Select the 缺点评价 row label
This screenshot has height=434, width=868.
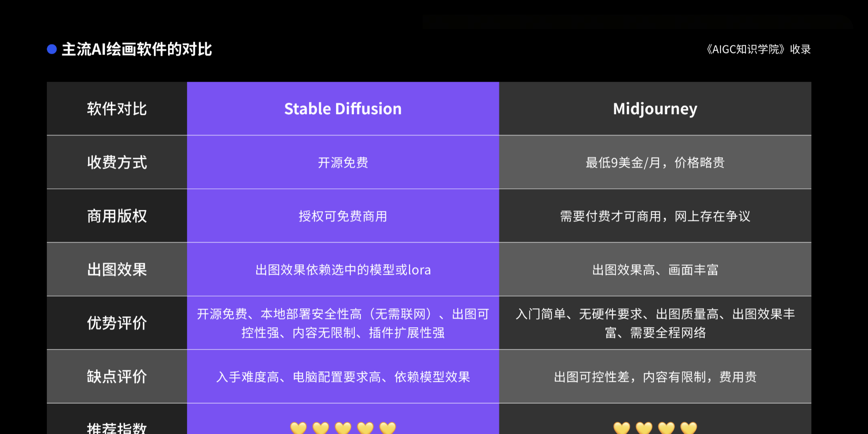(117, 377)
